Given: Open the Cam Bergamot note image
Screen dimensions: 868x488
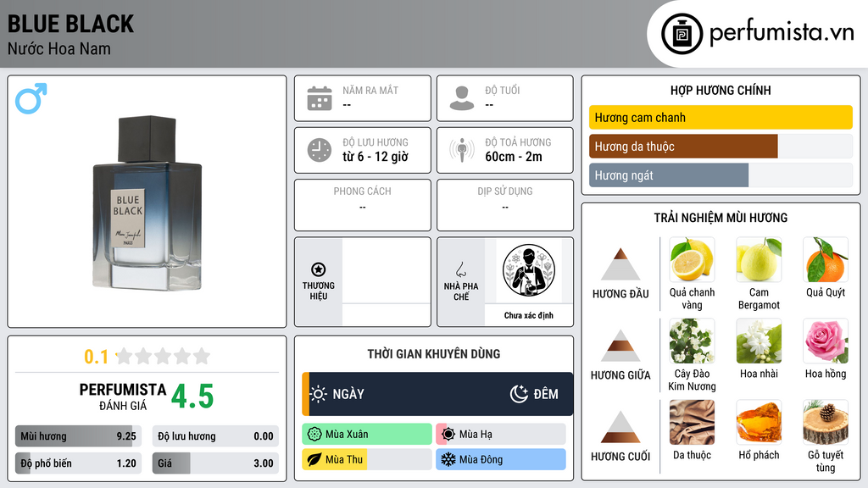Looking at the screenshot, I should tap(759, 259).
